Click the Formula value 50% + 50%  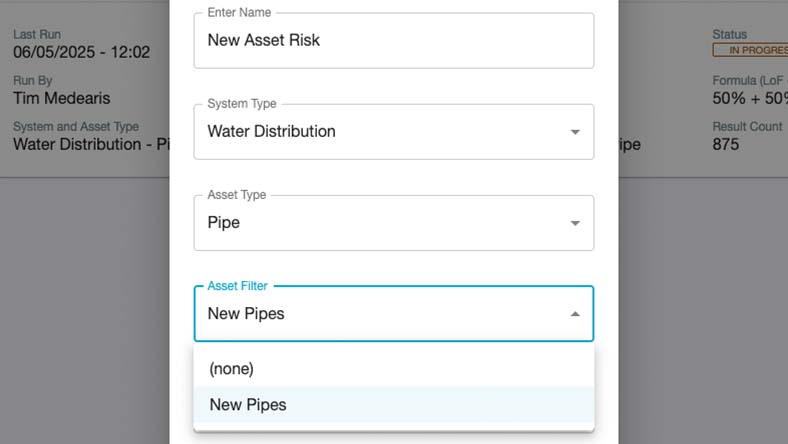[x=749, y=98]
